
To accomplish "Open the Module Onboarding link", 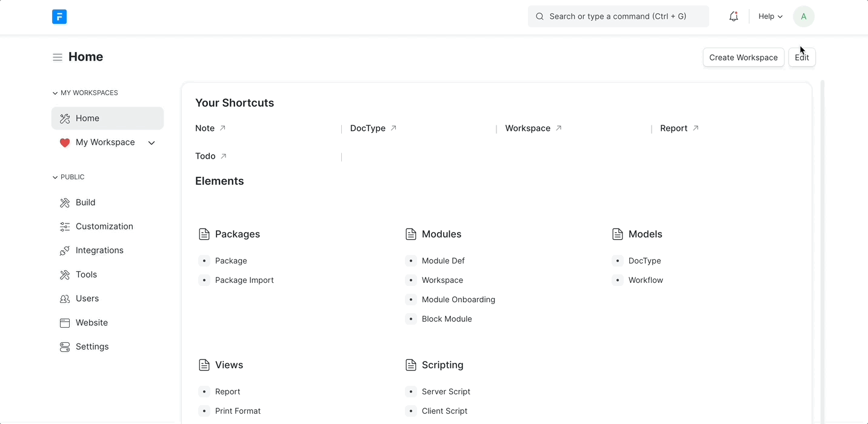I will click(x=458, y=300).
